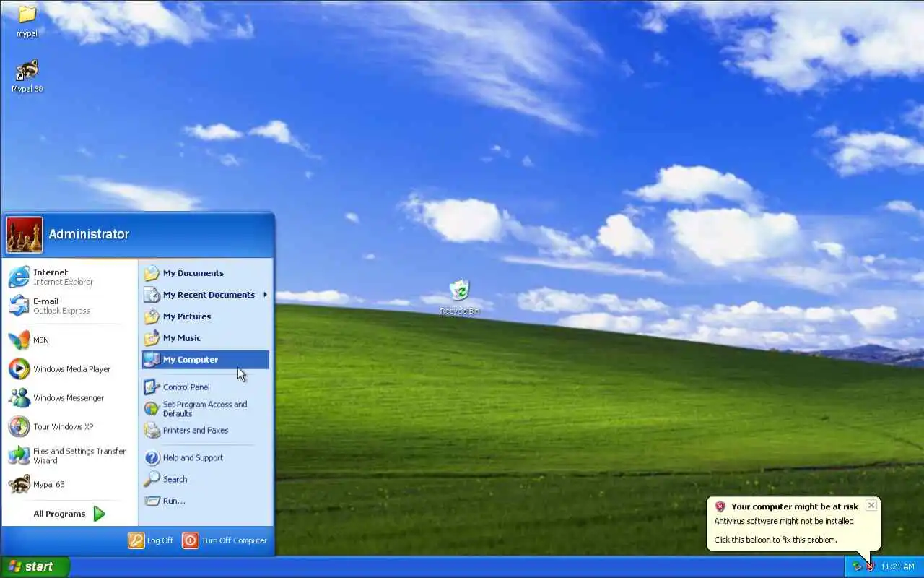Open Printers and Faxes
Viewport: 924px width, 578px height.
point(206,431)
